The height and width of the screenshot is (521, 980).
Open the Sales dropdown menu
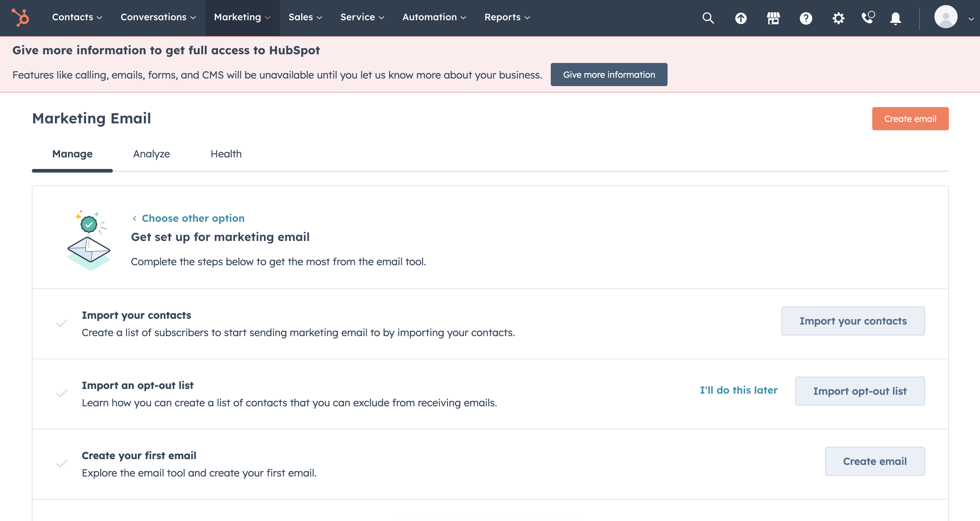coord(305,17)
